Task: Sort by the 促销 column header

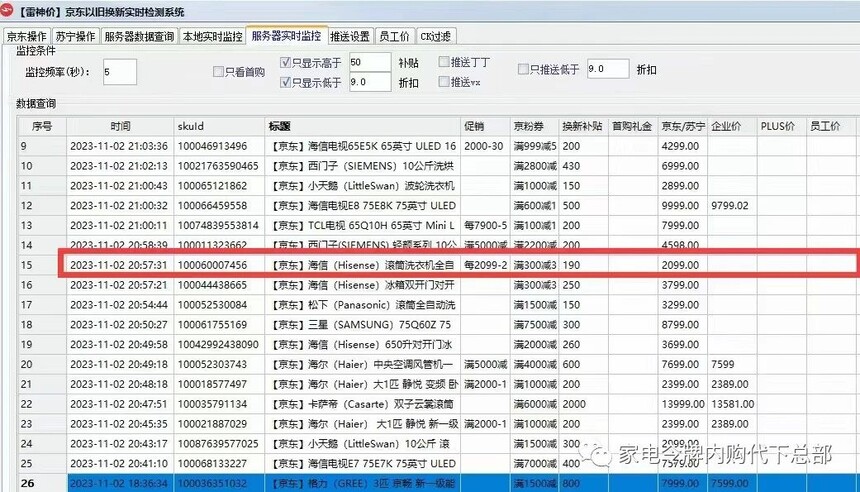Action: [485, 126]
